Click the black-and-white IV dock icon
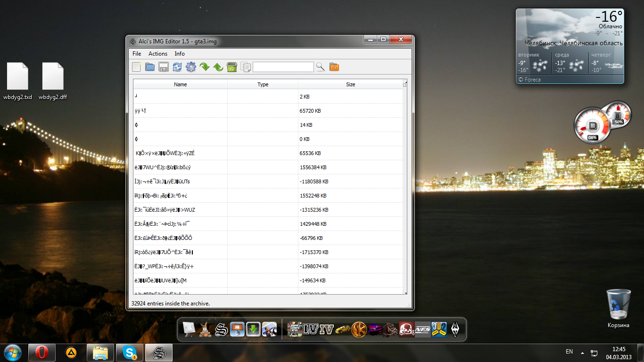 coord(311,329)
